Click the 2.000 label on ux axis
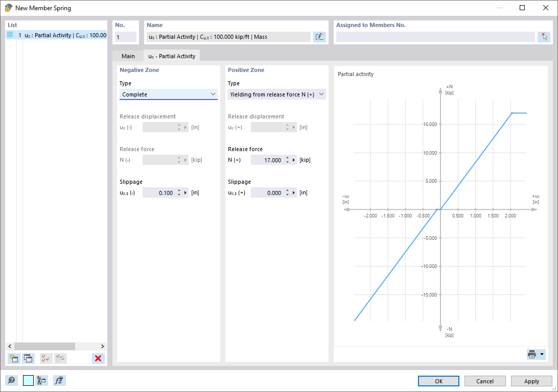558x392 pixels. tap(510, 216)
